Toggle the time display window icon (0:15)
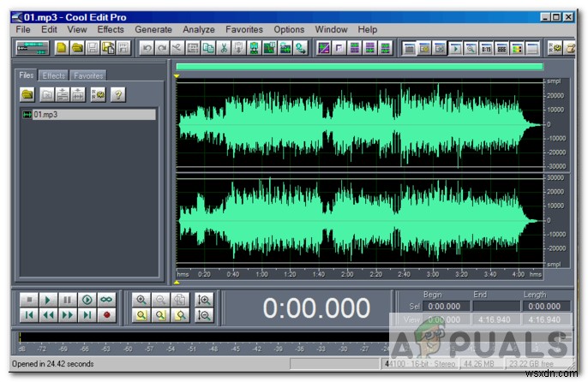This screenshot has width=588, height=382. 486,48
